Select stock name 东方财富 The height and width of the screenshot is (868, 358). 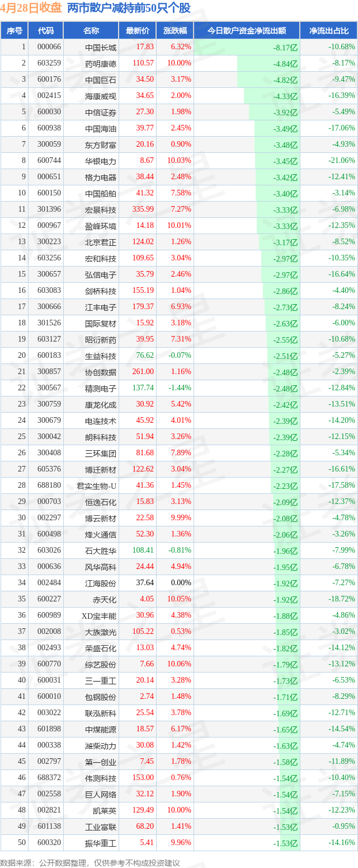(101, 144)
